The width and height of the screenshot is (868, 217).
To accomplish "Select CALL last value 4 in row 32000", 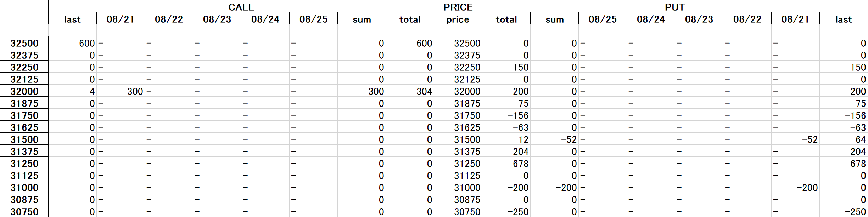I will tap(72, 91).
